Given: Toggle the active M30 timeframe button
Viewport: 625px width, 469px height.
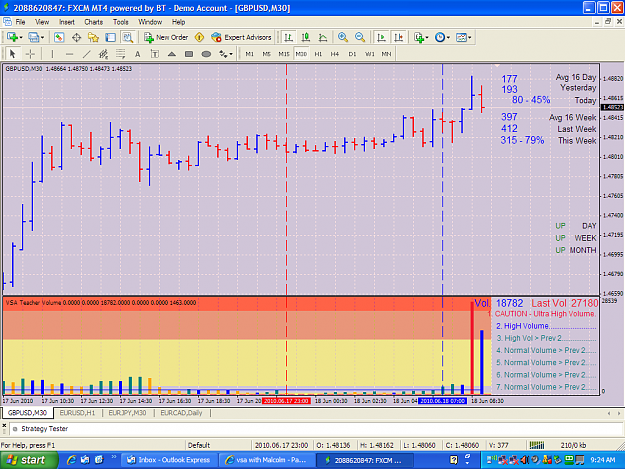Looking at the screenshot, I should coord(301,54).
